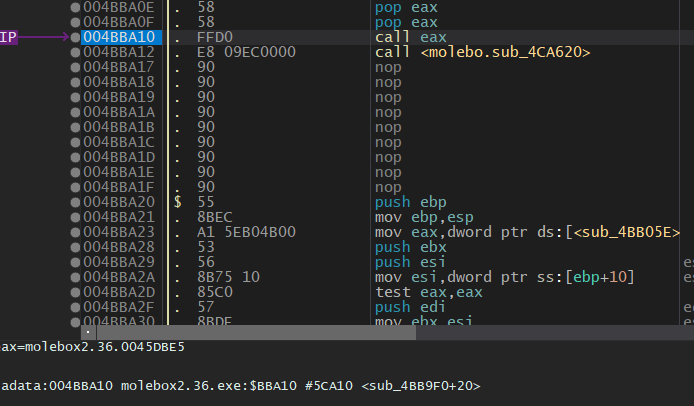Click the breakpoint bullet at 004BBA23
694x406 pixels.
[x=75, y=232]
